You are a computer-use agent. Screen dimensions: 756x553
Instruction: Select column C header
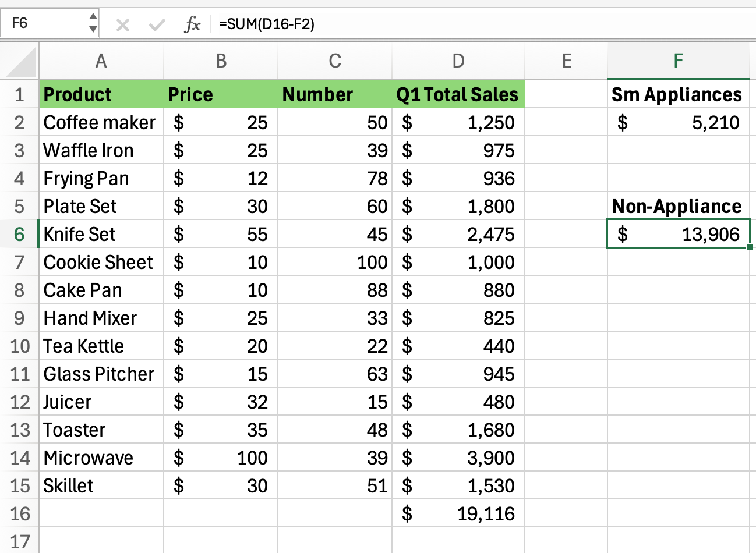pos(335,61)
